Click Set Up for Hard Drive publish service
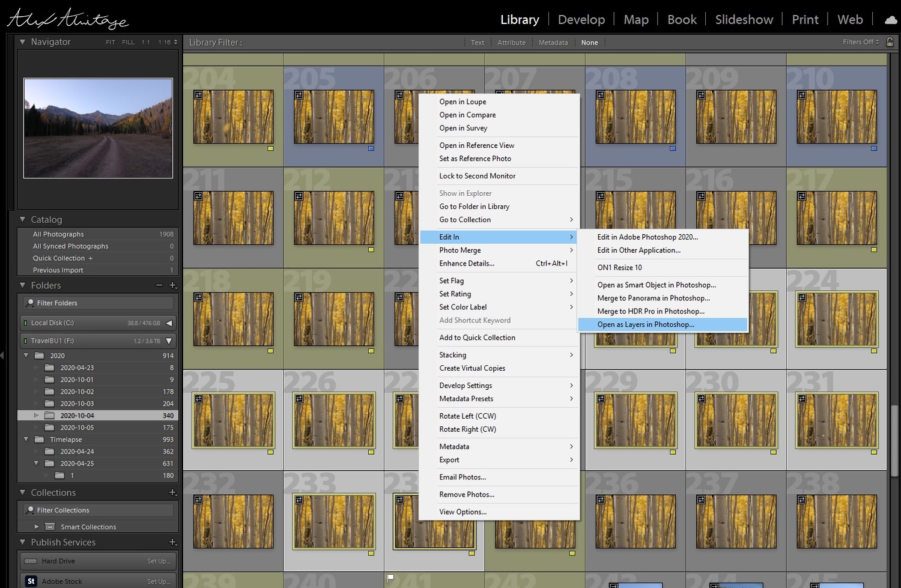Viewport: 901px width, 588px height. click(x=159, y=561)
